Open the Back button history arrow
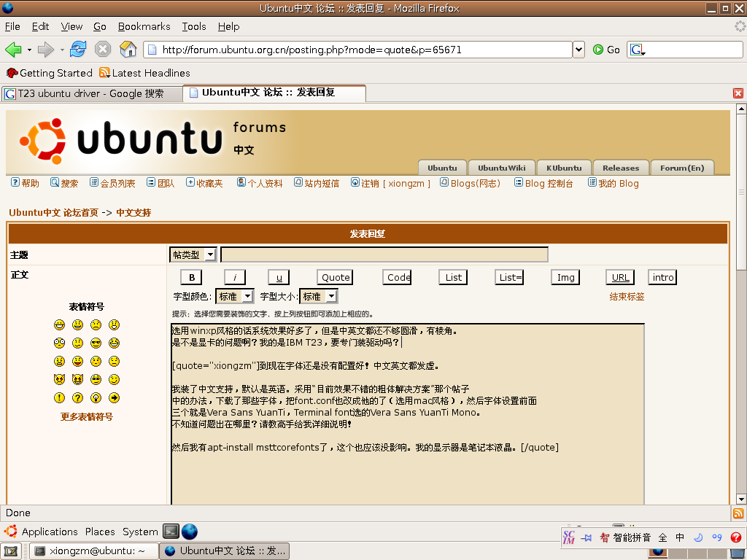This screenshot has width=747, height=560. click(x=29, y=50)
